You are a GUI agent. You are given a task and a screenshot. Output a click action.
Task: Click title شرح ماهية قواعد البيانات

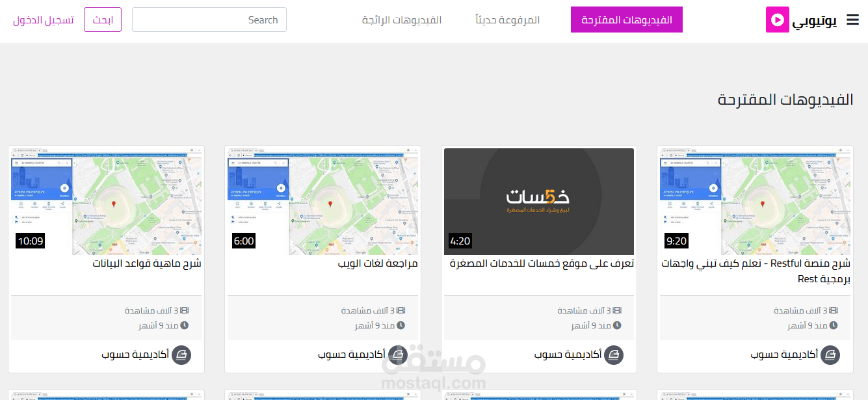(x=147, y=263)
